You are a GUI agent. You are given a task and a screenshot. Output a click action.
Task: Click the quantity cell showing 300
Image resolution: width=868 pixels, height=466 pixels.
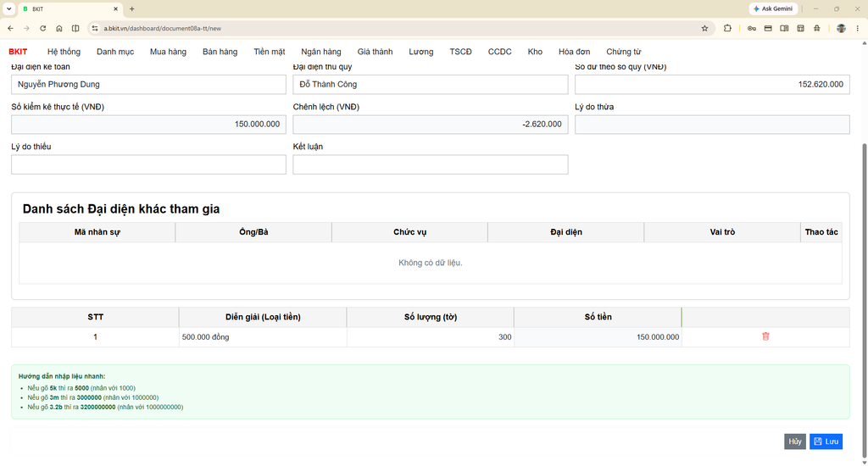tap(430, 337)
